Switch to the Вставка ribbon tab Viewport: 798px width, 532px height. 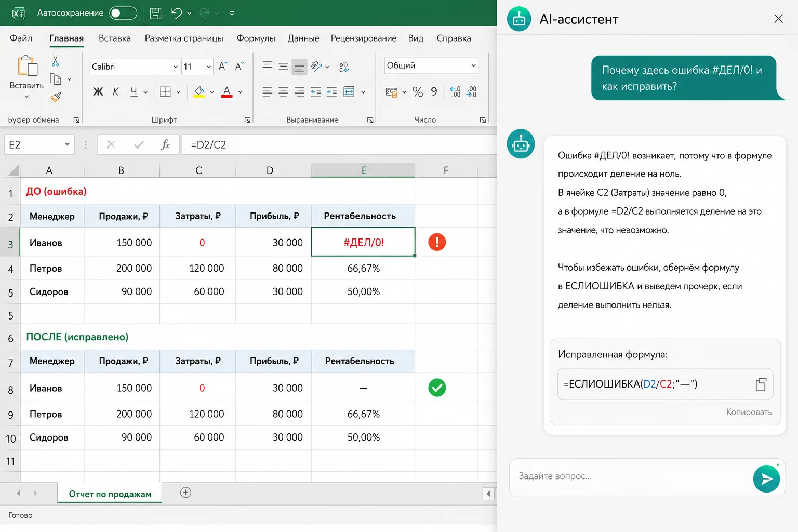pos(115,38)
